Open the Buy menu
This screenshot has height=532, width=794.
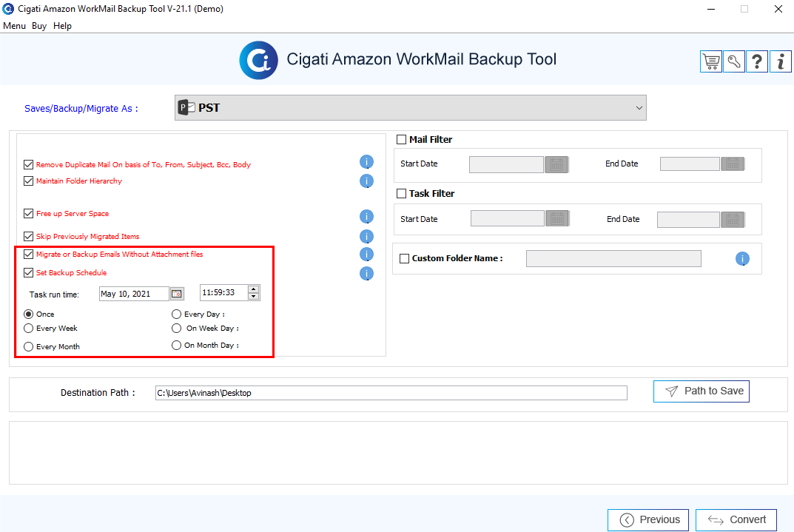(39, 26)
